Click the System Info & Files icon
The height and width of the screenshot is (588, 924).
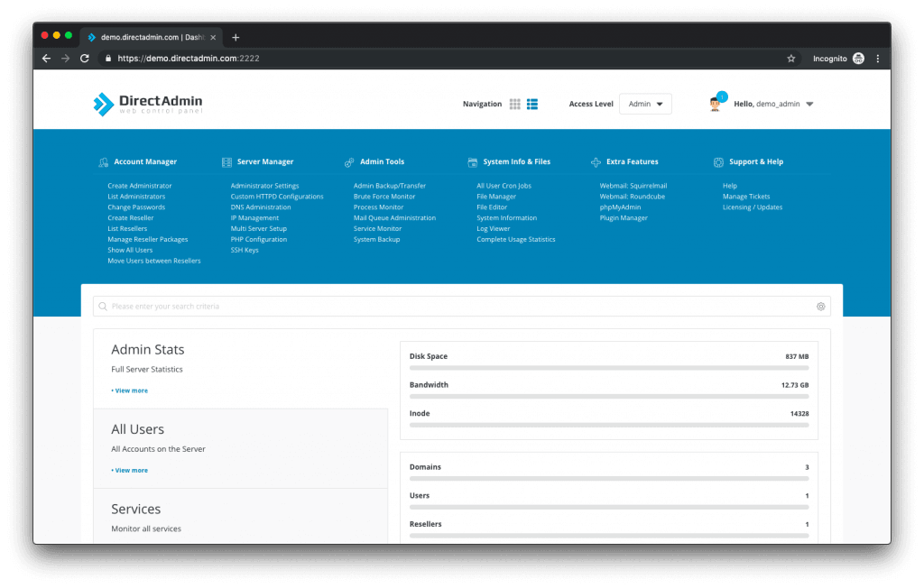point(471,161)
